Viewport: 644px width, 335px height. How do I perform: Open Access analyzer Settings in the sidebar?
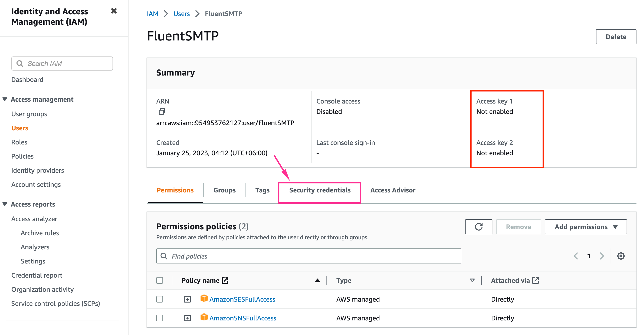[x=33, y=261]
